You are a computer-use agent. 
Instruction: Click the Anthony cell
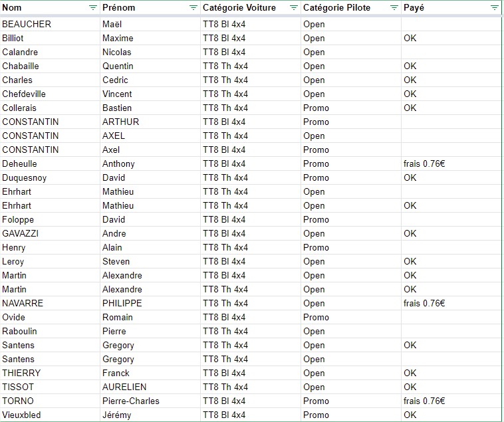150,163
